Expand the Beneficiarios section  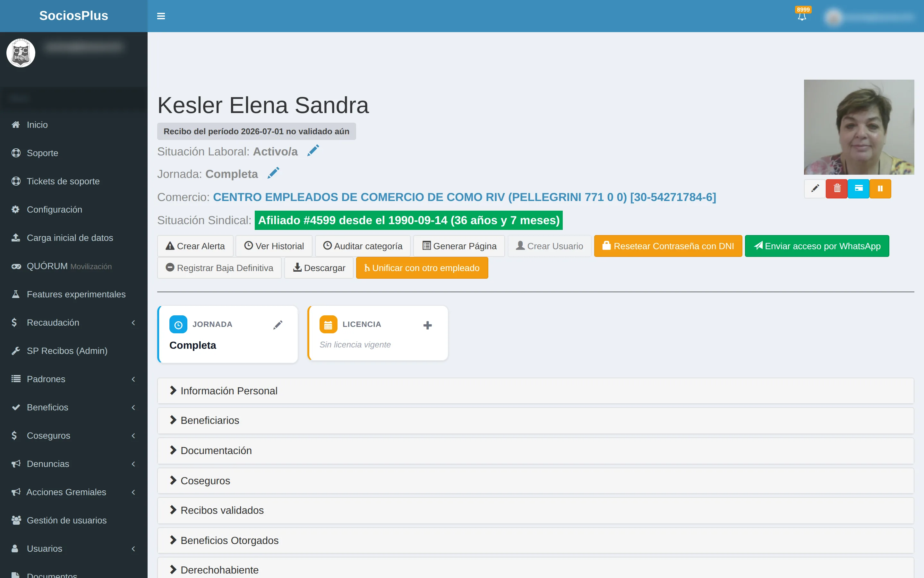(x=535, y=421)
